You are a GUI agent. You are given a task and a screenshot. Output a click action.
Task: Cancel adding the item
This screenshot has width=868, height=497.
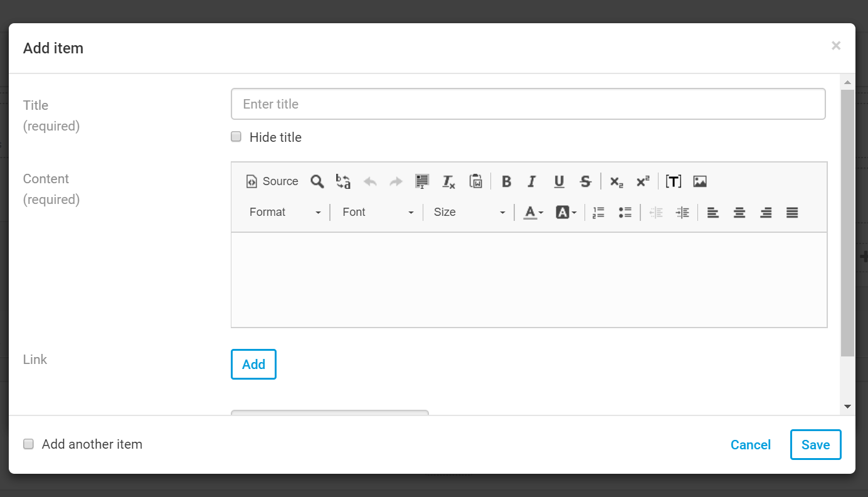click(x=750, y=445)
